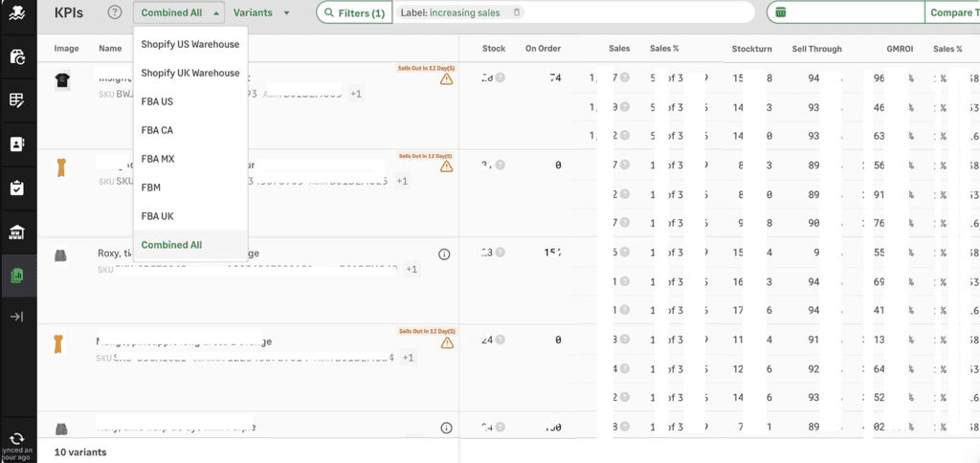This screenshot has height=463, width=980.
Task: Click the KPIs page title
Action: click(68, 12)
